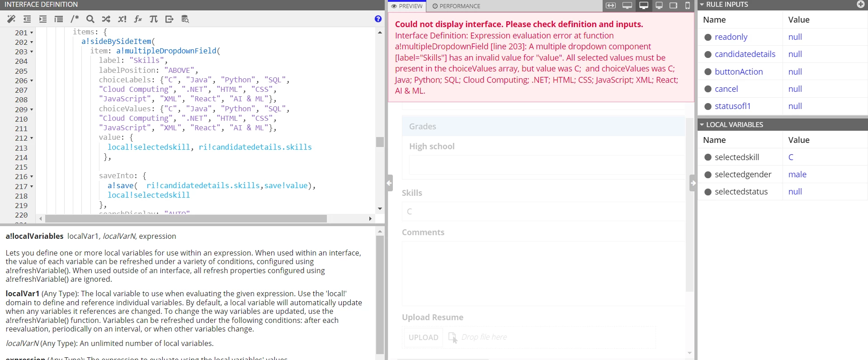Click the selectedgender value male
The image size is (868, 360).
coord(797,175)
